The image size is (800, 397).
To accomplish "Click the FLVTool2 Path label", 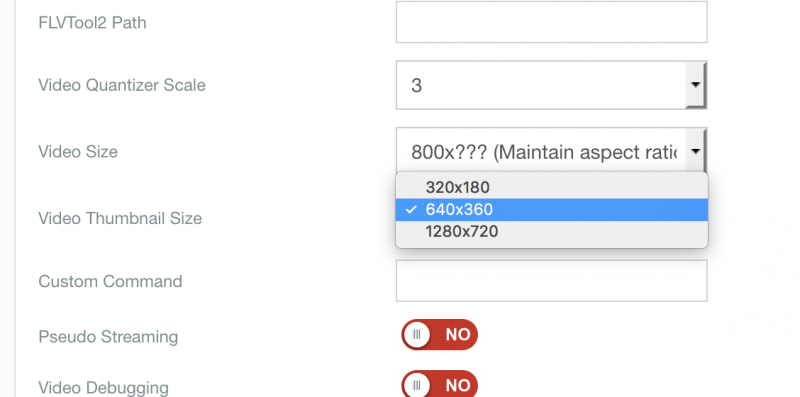I will (92, 22).
